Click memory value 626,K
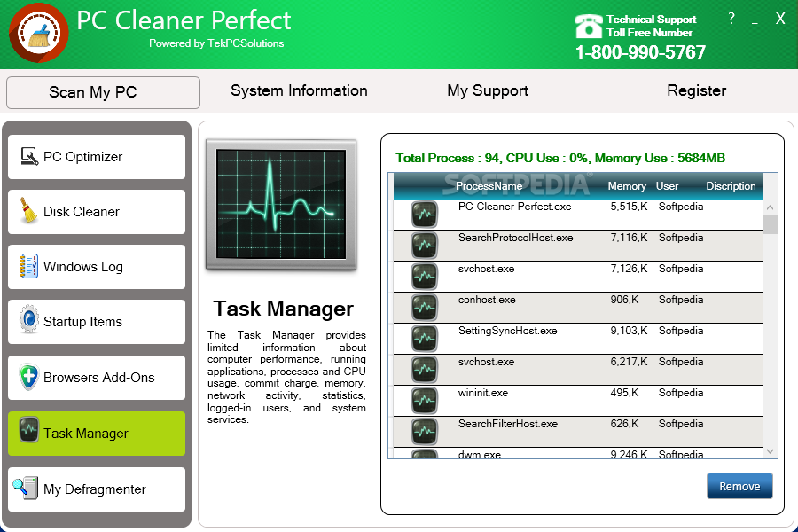 (624, 424)
